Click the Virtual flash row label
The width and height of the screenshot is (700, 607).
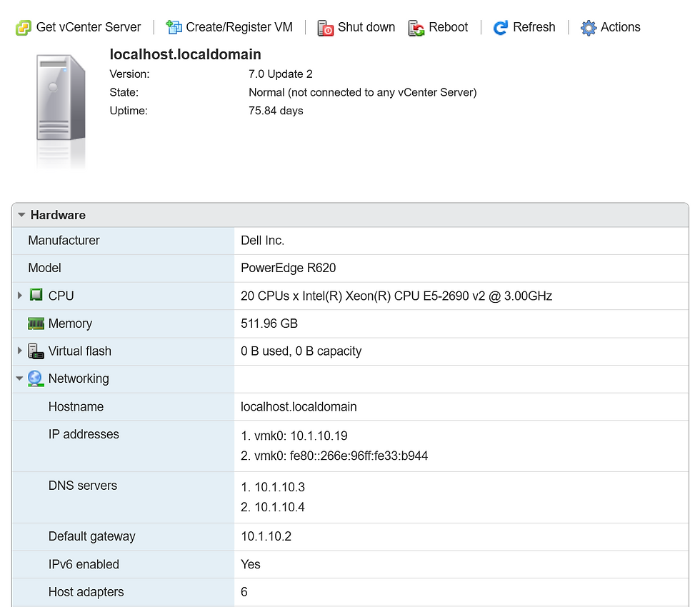click(x=79, y=351)
